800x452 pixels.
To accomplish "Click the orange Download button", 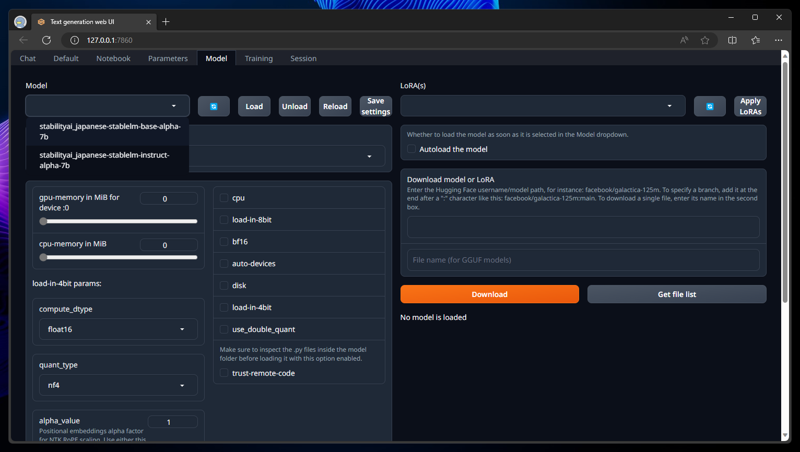I will pyautogui.click(x=489, y=294).
